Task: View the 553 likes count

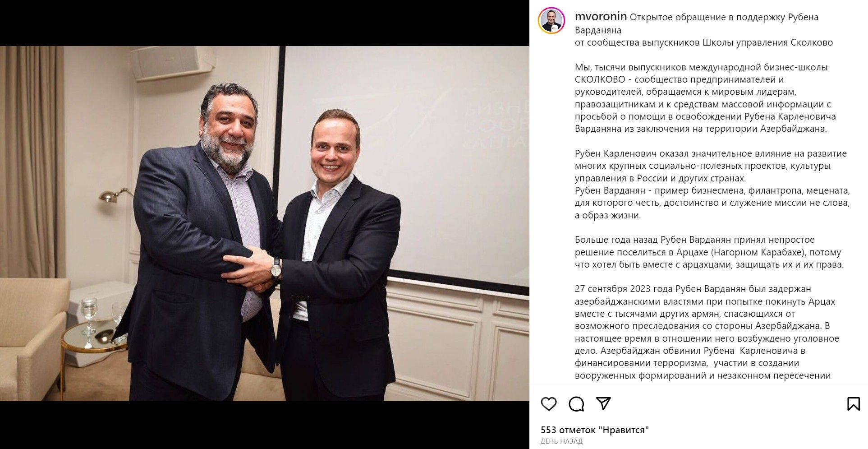Action: point(595,430)
